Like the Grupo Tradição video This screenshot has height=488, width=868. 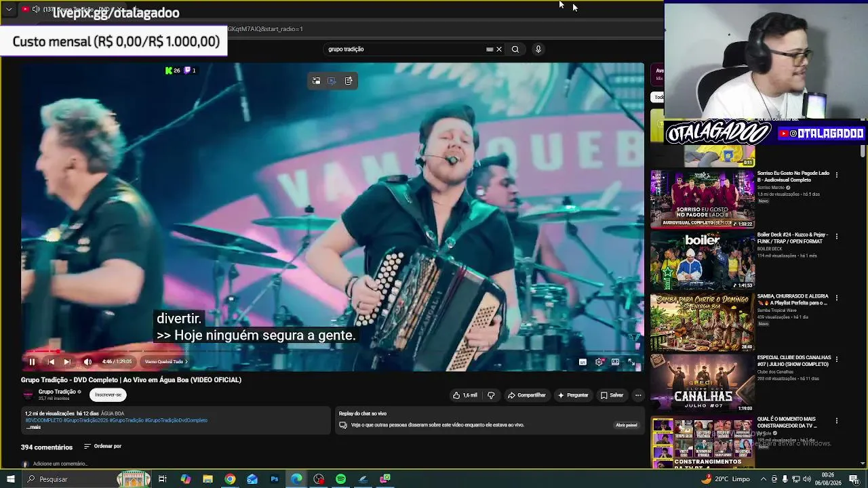(465, 395)
